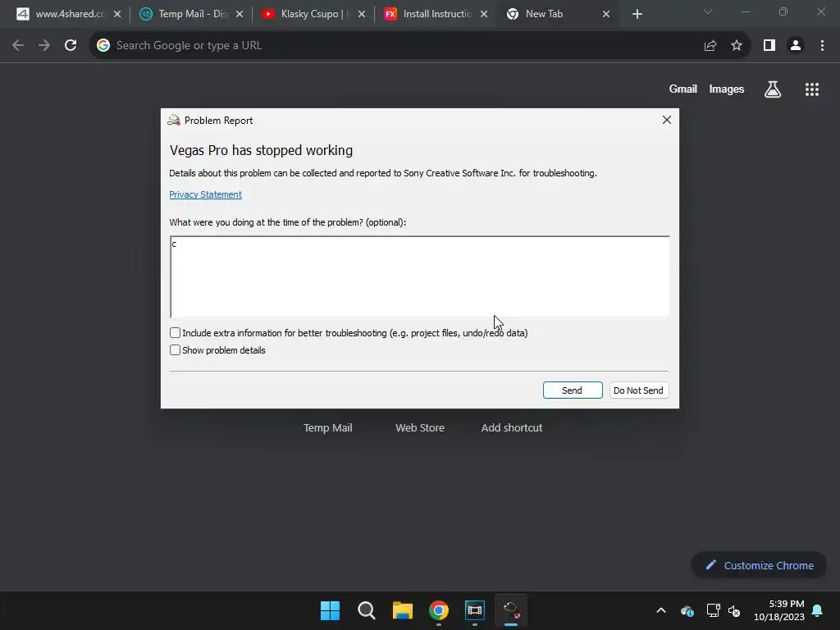Enable Include extra information checkbox
840x630 pixels.
coord(176,333)
